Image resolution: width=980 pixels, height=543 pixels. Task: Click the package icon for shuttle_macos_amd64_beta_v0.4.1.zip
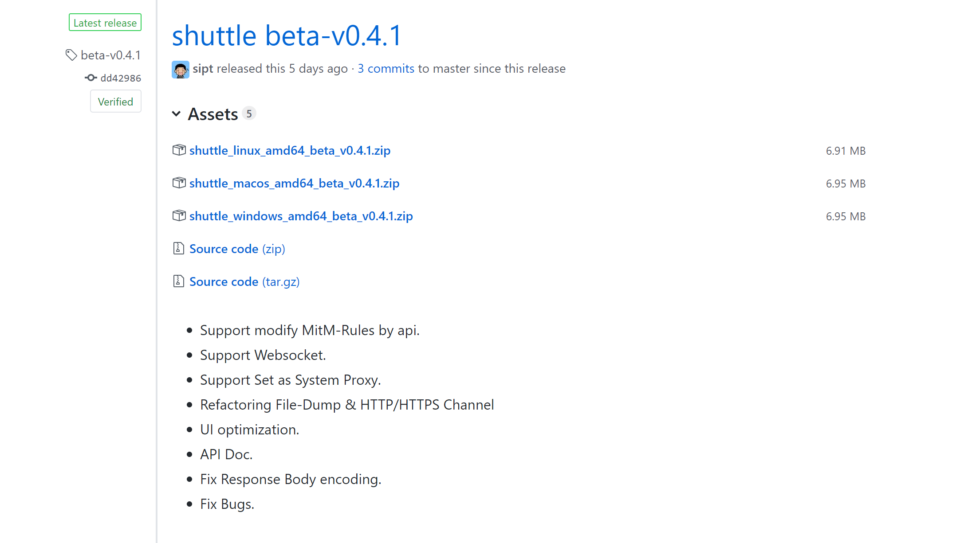click(x=179, y=183)
